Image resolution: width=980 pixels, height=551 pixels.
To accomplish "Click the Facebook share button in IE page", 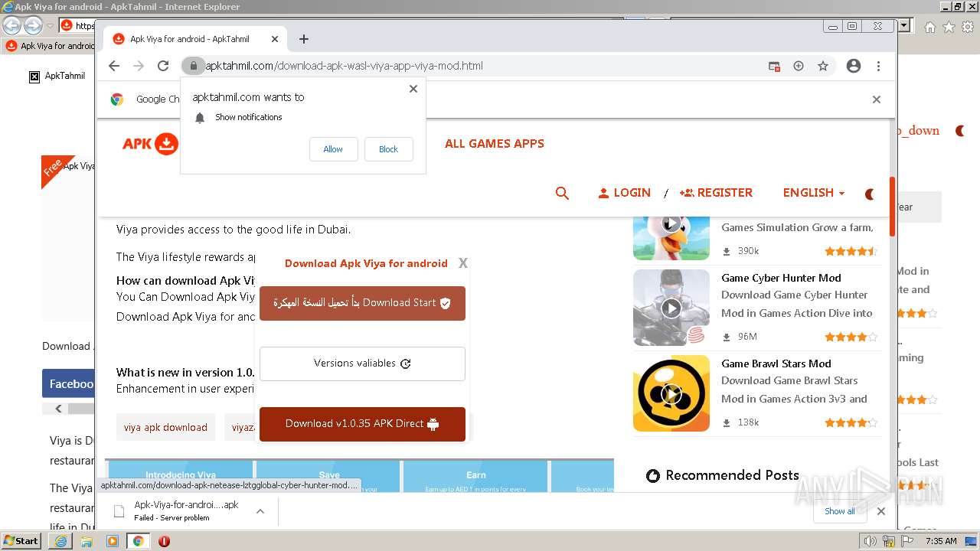I will (69, 384).
